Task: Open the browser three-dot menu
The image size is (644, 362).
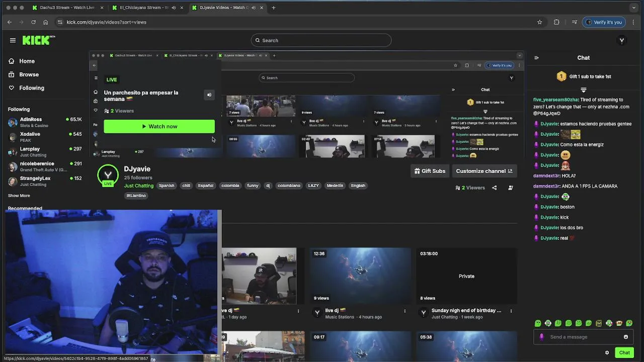Action: coord(634,22)
